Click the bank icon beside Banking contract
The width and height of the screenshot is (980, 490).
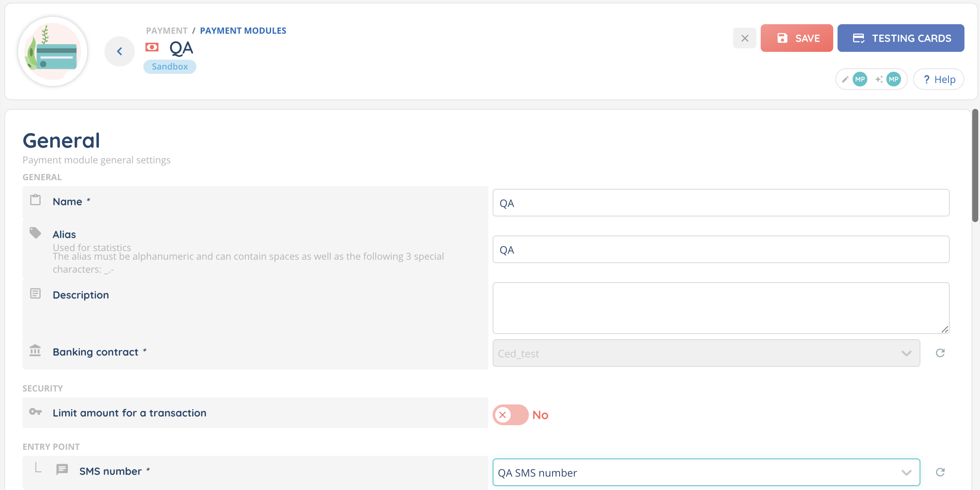tap(35, 350)
